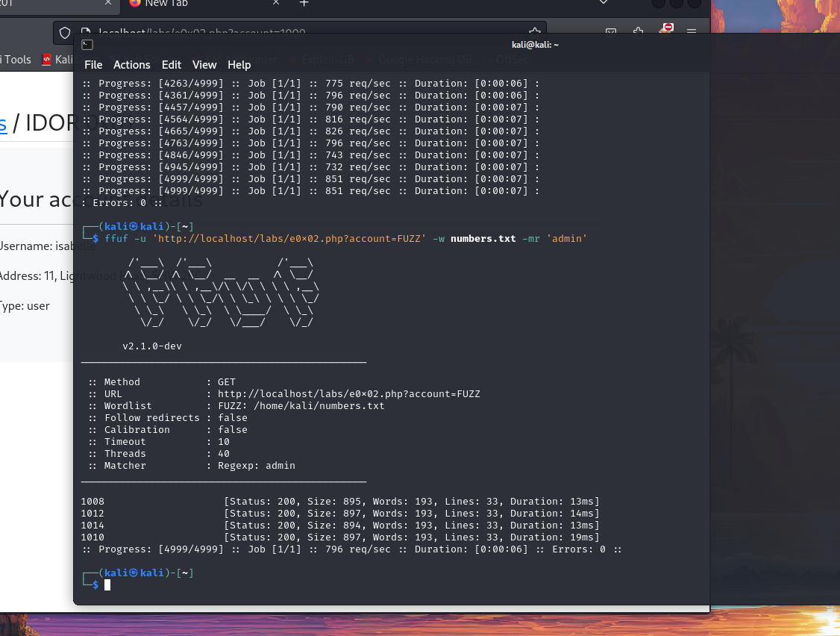Screen dimensions: 840x636
Task: Click the result row for 1008
Action: [340, 502]
